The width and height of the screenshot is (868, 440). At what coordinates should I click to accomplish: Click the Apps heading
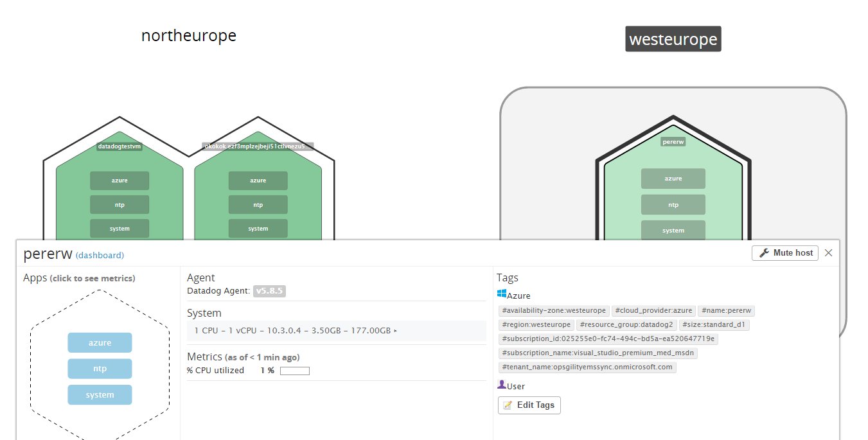coord(35,277)
